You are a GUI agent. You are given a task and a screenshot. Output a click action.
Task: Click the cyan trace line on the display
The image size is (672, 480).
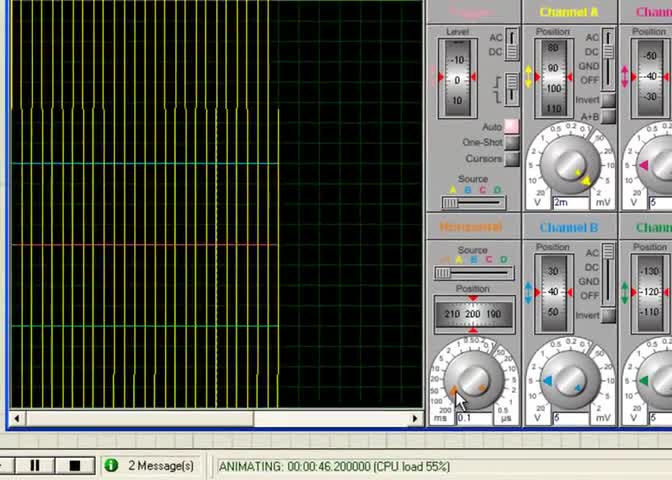pyautogui.click(x=145, y=163)
